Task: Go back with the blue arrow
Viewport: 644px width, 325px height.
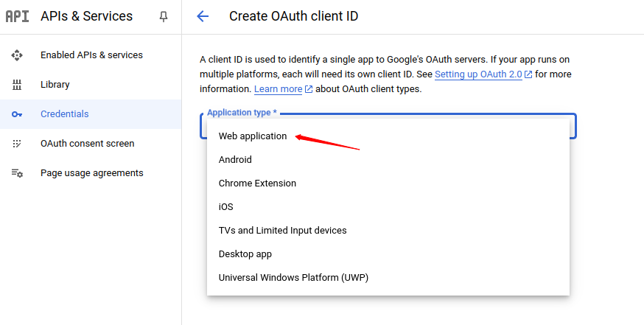Action: (203, 16)
